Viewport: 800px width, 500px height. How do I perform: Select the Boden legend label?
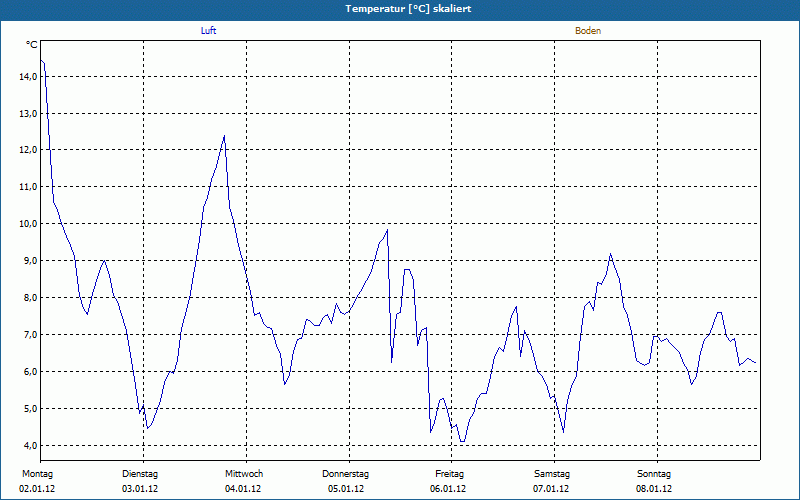click(588, 31)
